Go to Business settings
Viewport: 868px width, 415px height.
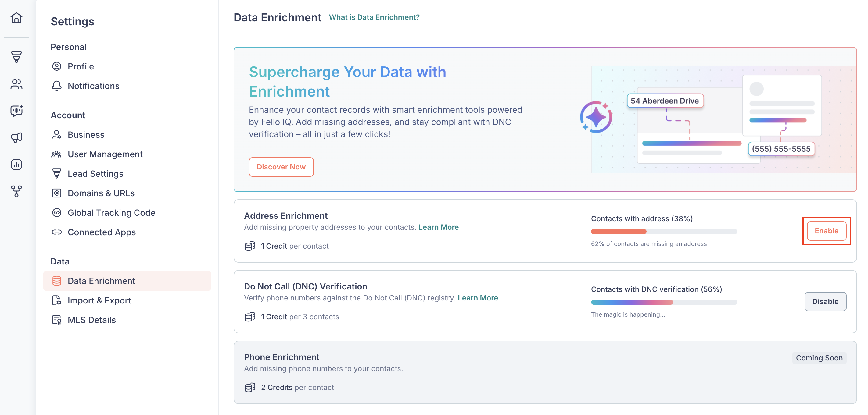(x=127, y=135)
